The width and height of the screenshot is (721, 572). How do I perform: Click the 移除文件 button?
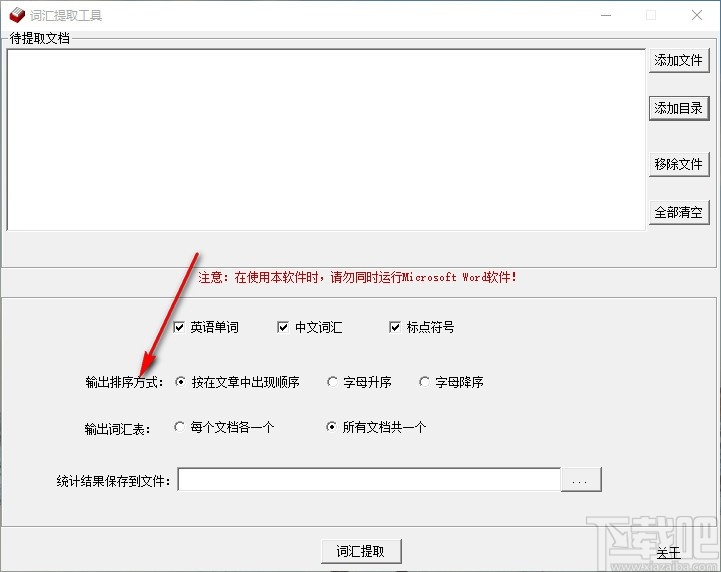[x=679, y=164]
